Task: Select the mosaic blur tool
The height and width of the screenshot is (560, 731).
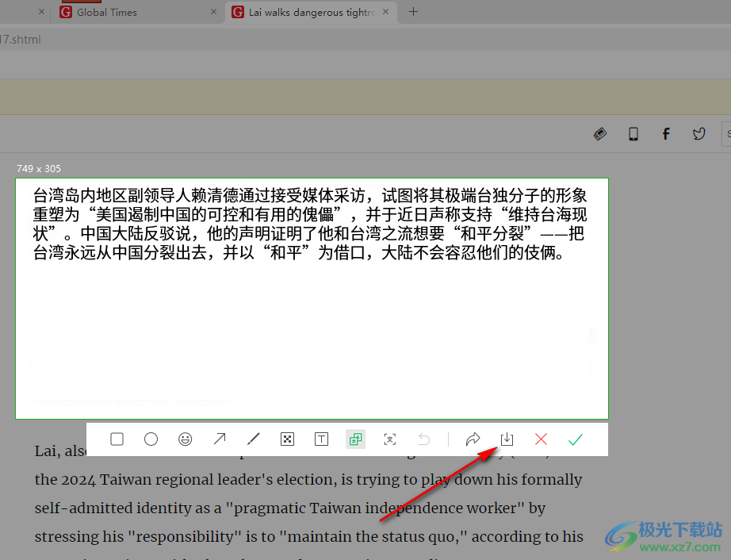Action: tap(287, 439)
